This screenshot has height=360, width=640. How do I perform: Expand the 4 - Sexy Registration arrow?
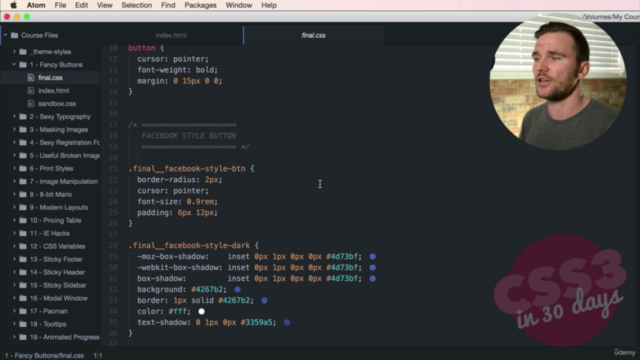[14, 143]
